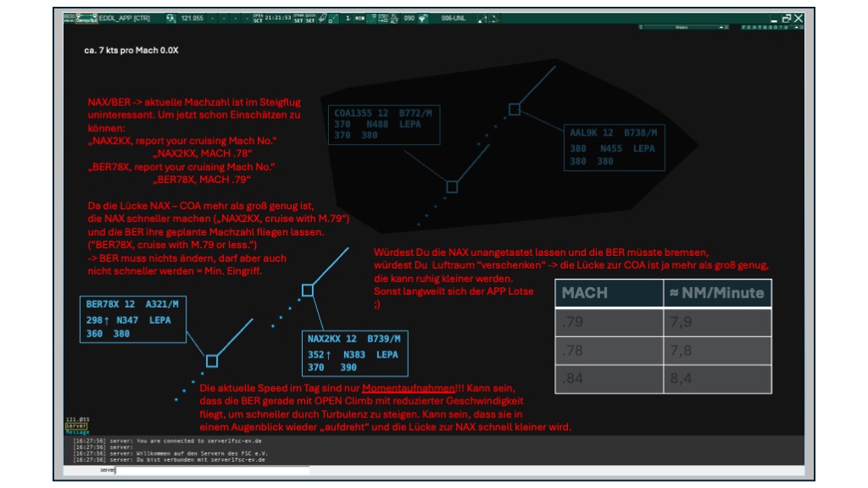This screenshot has width=868, height=488.
Task: Open the QUICK SET settings button
Action: pyautogui.click(x=310, y=19)
